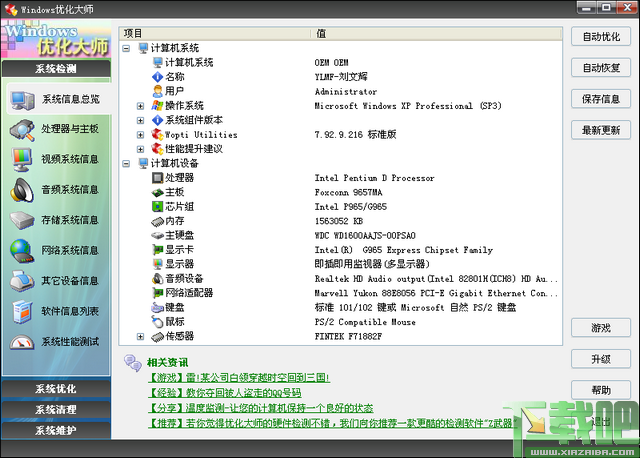Click the 主板 board icon
This screenshot has height=458, width=640.
[158, 192]
